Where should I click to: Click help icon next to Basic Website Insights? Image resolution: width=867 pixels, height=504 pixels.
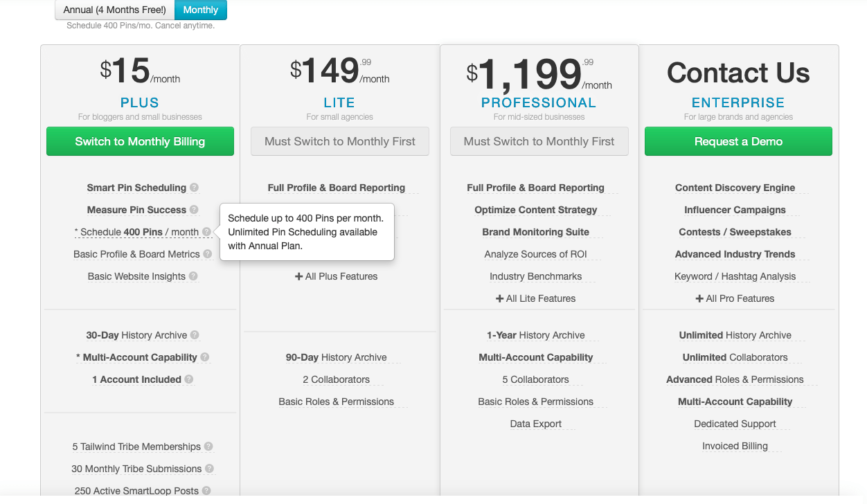(x=193, y=276)
